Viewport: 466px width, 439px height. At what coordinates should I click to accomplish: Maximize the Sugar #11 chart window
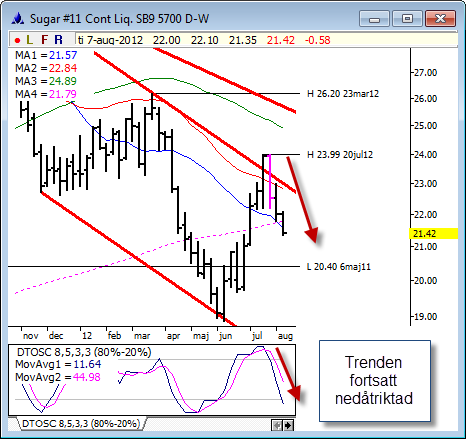[407, 18]
